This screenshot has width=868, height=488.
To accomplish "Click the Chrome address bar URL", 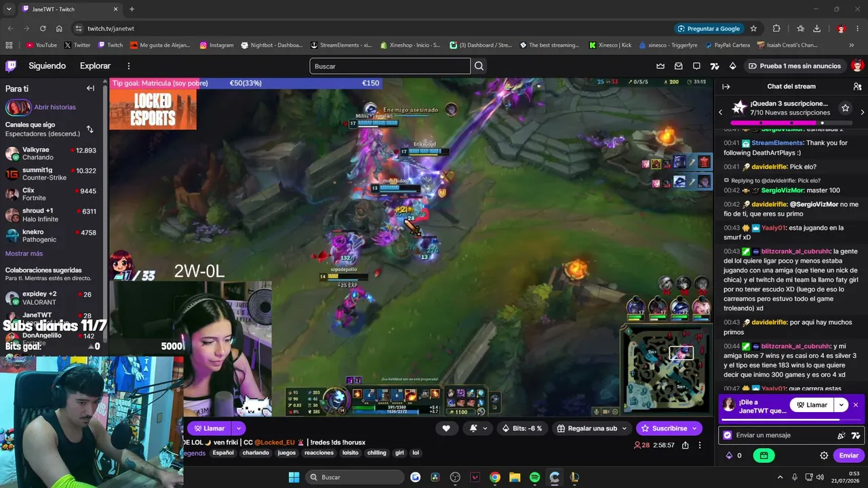I will [111, 28].
